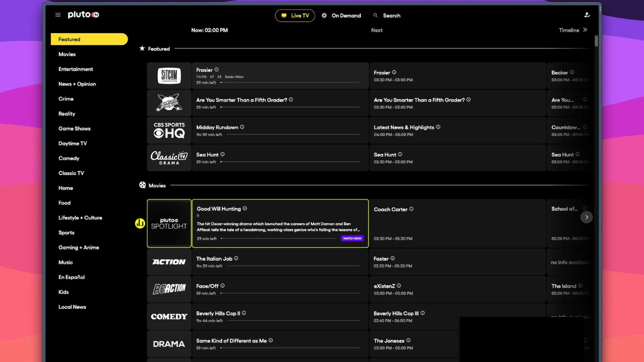The height and width of the screenshot is (362, 644).
Task: Switch to Live TV tab
Action: tap(295, 16)
